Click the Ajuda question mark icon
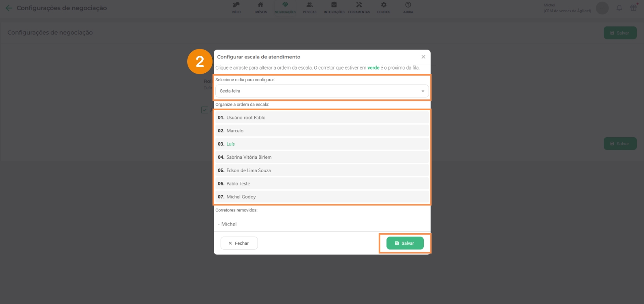Screen dimensions: 644x304 pos(408,5)
